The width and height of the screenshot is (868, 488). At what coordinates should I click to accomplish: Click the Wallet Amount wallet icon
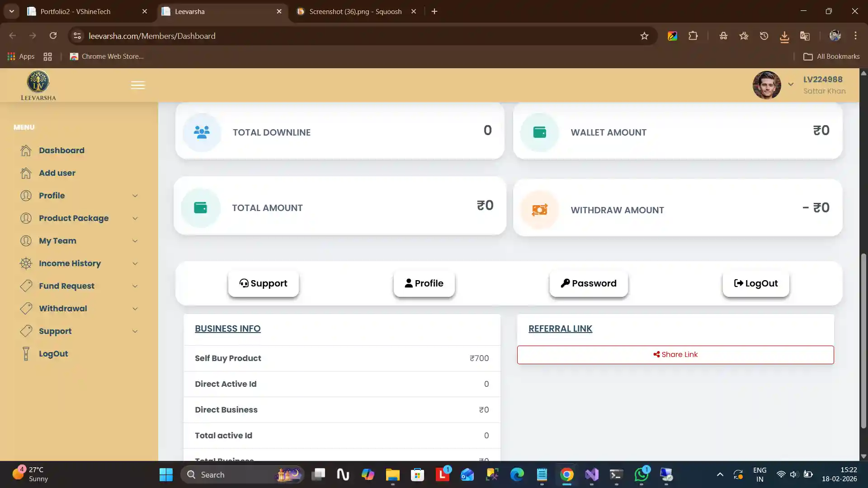point(539,132)
